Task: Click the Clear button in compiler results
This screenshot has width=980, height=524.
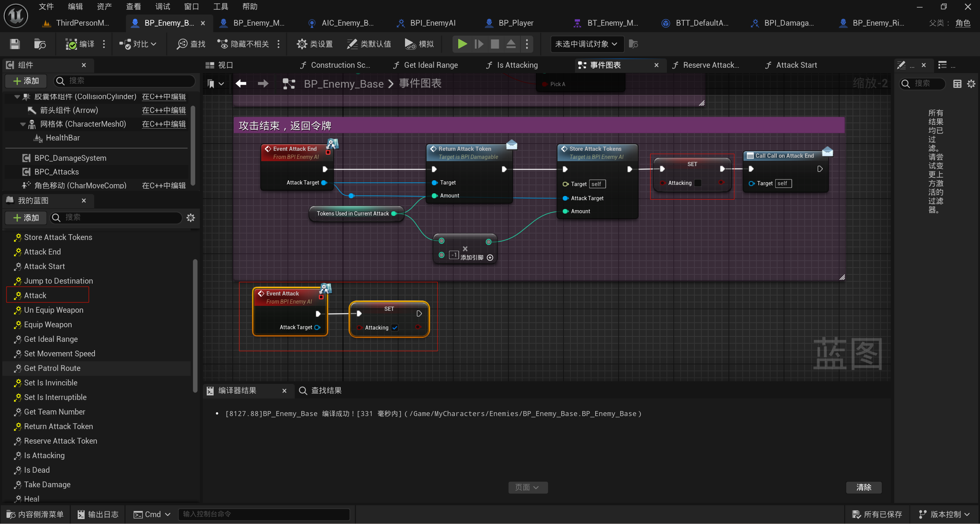Action: [863, 487]
